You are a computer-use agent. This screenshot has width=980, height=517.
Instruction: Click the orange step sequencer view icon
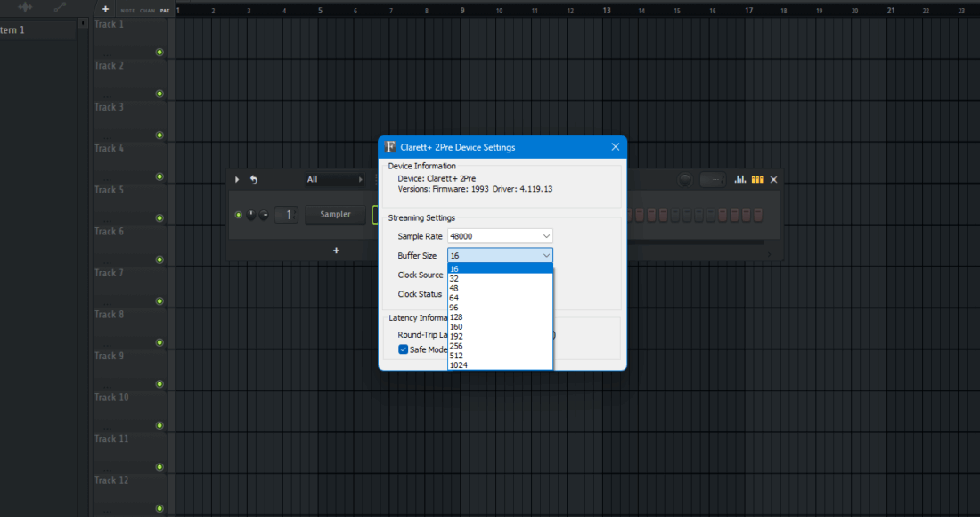click(757, 180)
